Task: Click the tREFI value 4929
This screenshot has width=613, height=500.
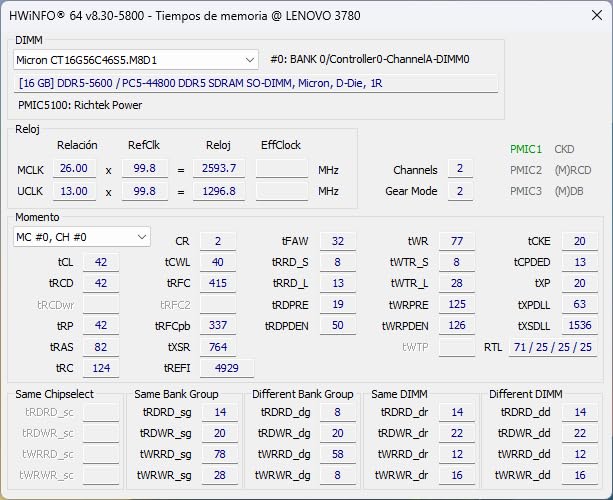Action: pos(227,368)
